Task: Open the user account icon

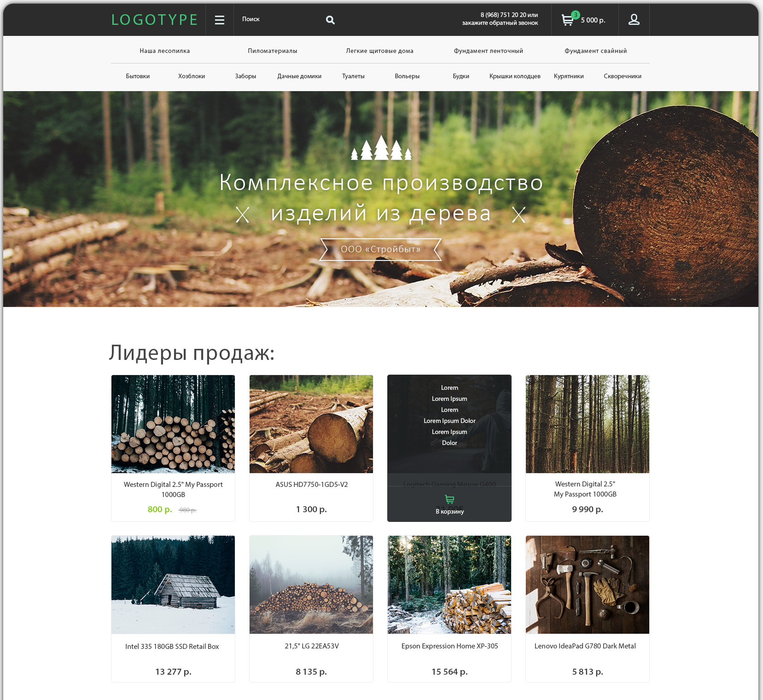Action: 634,19
